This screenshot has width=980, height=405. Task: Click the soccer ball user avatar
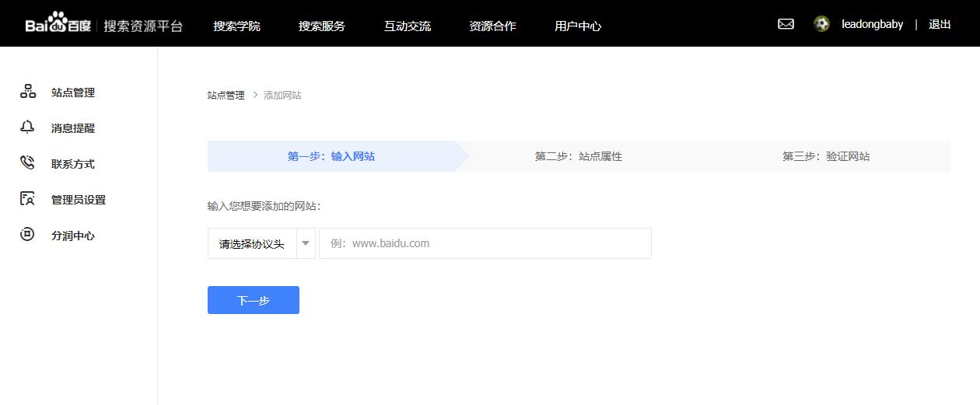(x=821, y=24)
